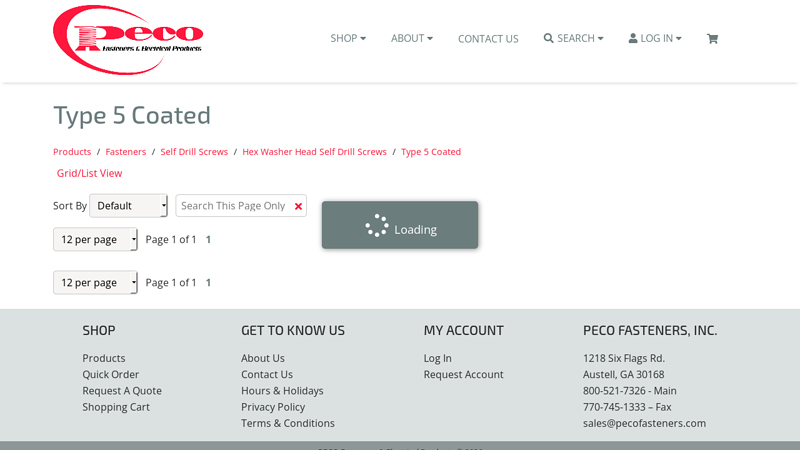Open Hex Washer Head Self Drill Screws breadcrumb
This screenshot has height=450, width=800.
click(314, 152)
